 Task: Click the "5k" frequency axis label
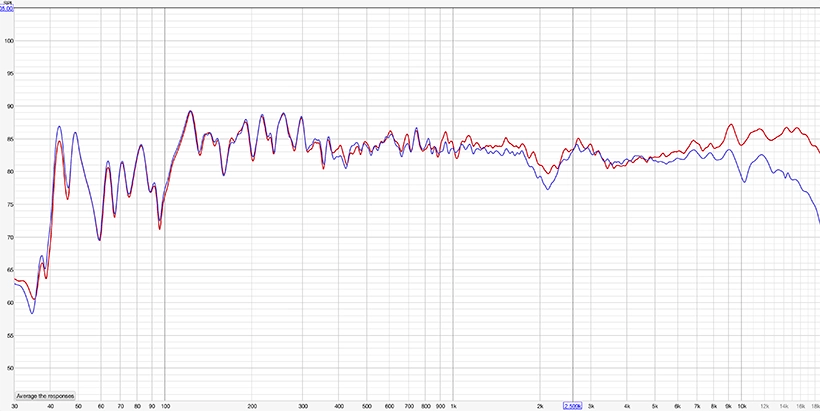click(x=654, y=406)
